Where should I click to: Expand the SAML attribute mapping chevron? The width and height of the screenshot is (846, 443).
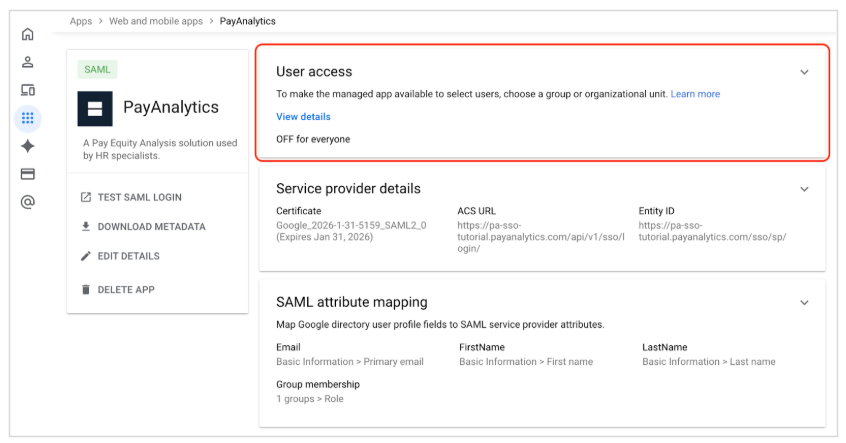point(804,302)
